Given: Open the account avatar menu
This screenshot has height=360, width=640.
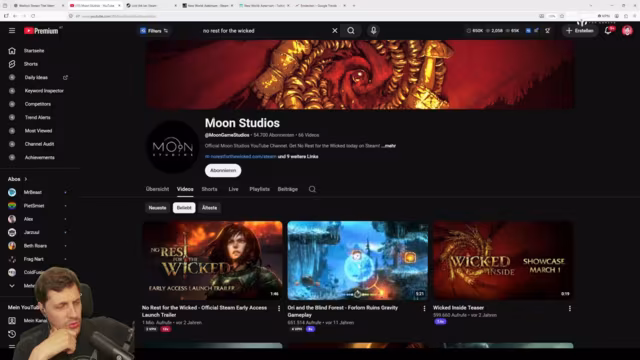Looking at the screenshot, I should pos(627,31).
